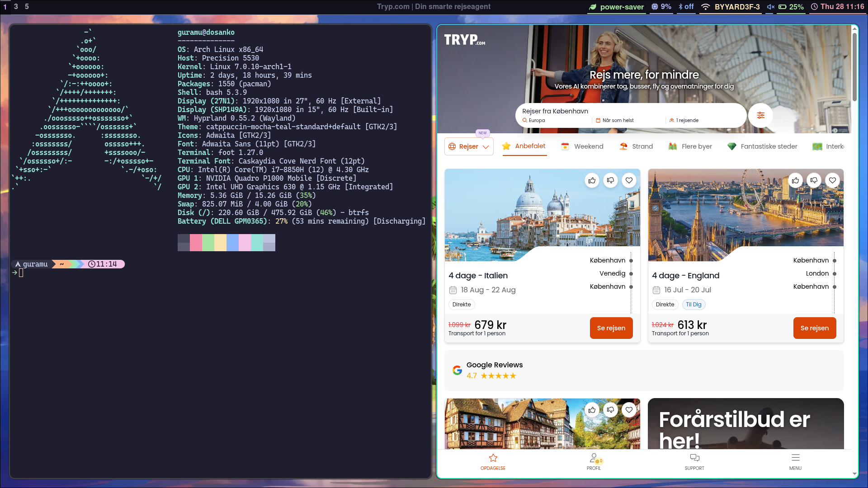Choose the Europa destination field
Viewport: 868px width, 488px height.
[556, 120]
